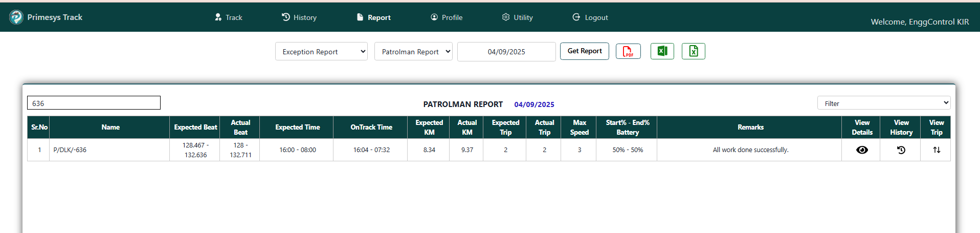Image resolution: width=980 pixels, height=233 pixels.
Task: Click the search box containing 636
Action: (94, 103)
